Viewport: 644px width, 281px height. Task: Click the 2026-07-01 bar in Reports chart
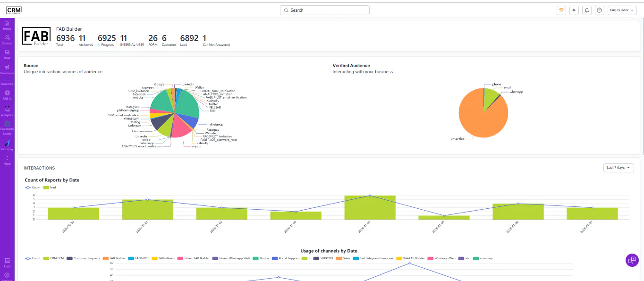click(147, 210)
